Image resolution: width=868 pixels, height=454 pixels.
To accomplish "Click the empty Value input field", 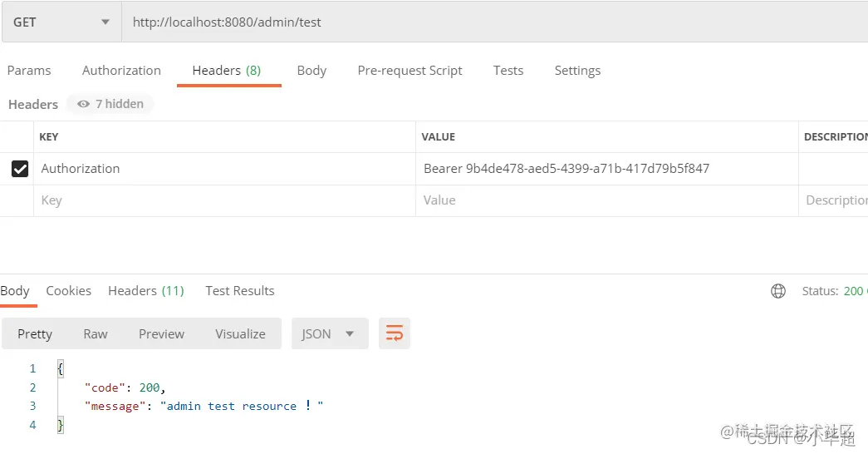I will [x=606, y=200].
